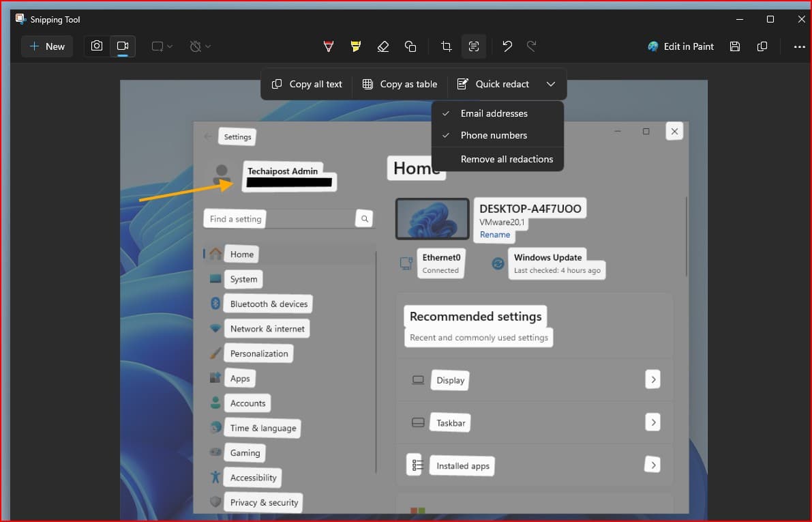This screenshot has width=812, height=522.
Task: Save the snip with the floppy disk icon
Action: point(734,46)
